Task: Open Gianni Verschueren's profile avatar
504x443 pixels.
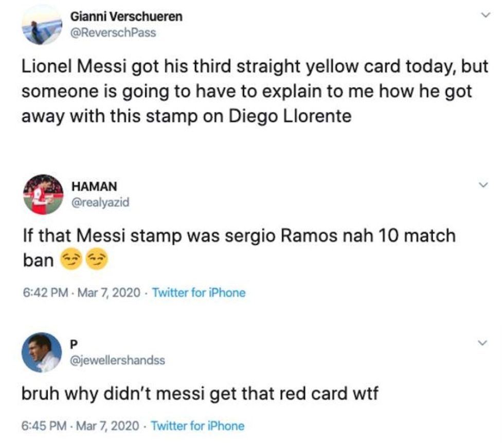Action: tap(43, 24)
